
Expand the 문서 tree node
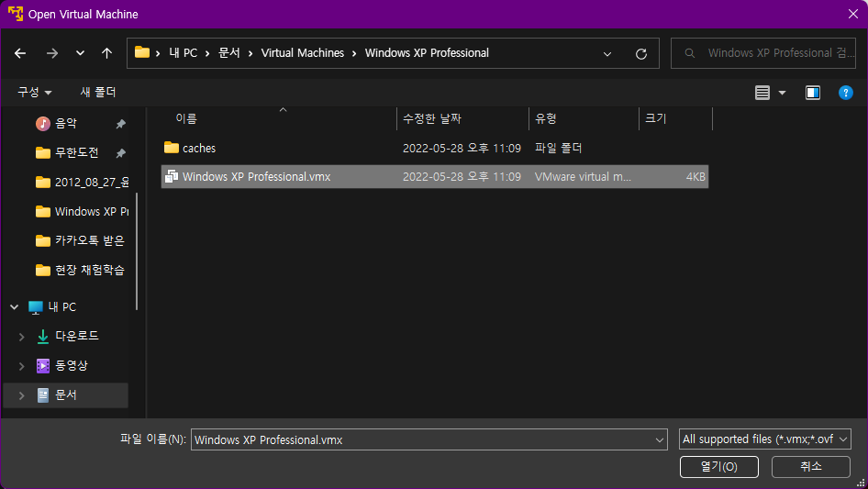22,395
